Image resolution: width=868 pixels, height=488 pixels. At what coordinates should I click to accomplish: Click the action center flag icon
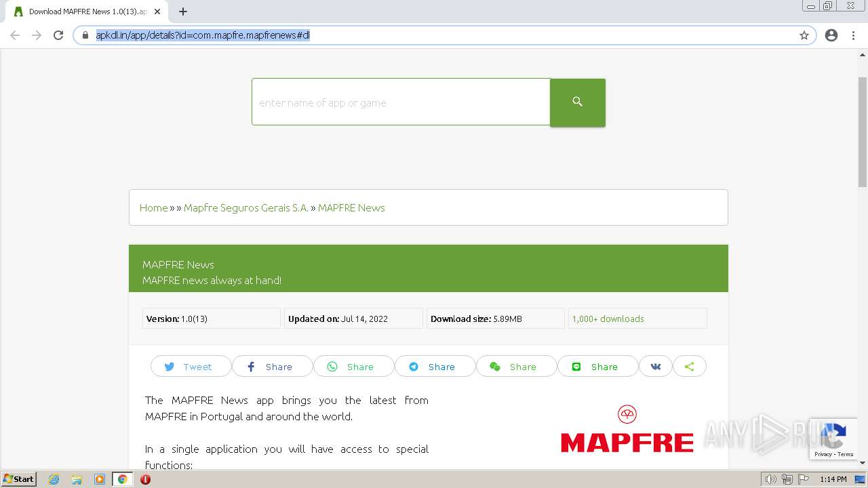(802, 479)
